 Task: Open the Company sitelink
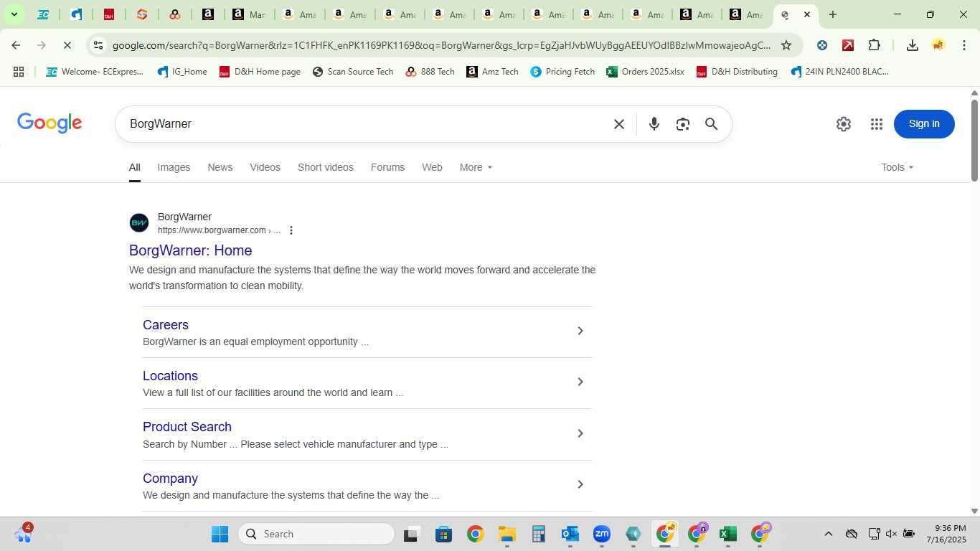[170, 479]
